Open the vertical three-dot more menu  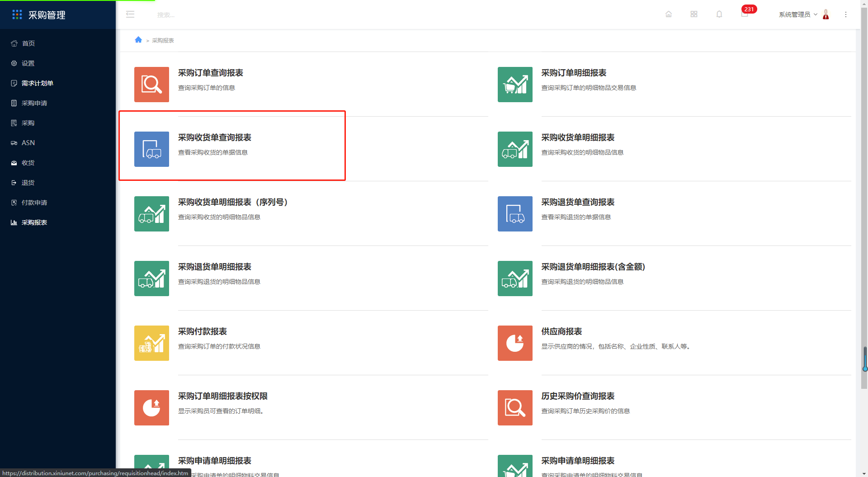846,14
